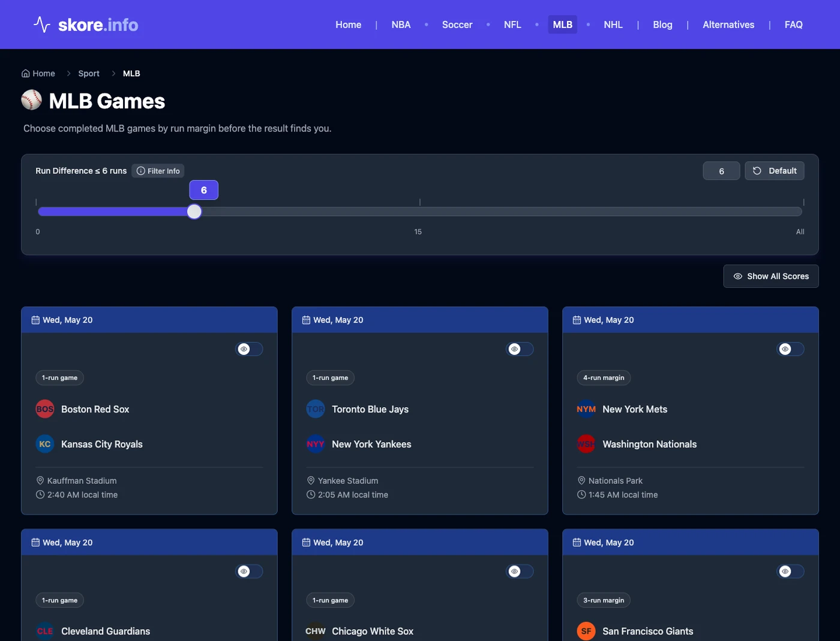Click the CHW team logo
Screen dimensions: 840x641
[316, 631]
